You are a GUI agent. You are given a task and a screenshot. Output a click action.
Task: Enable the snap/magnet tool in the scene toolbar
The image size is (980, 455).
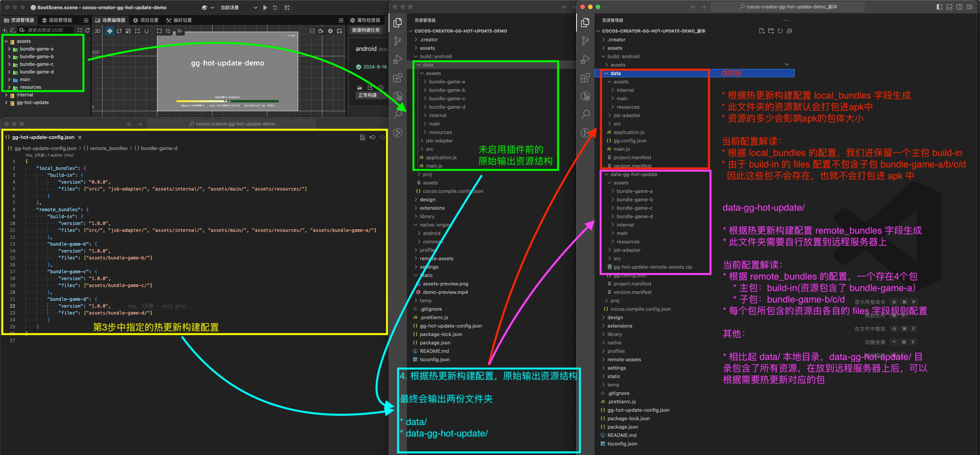[x=147, y=31]
